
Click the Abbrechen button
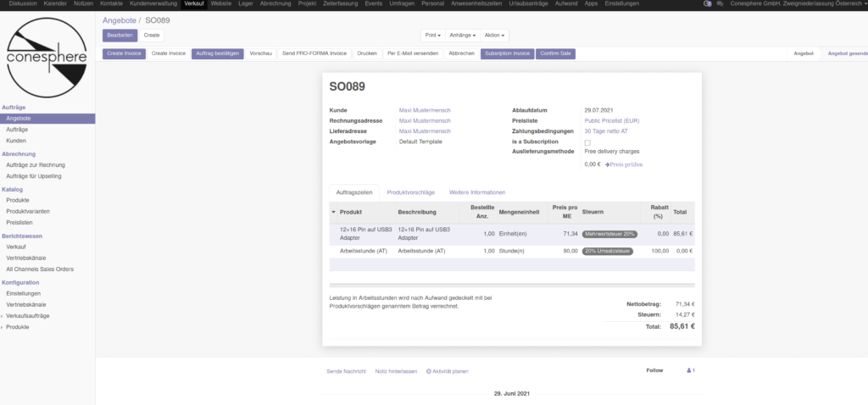point(462,53)
